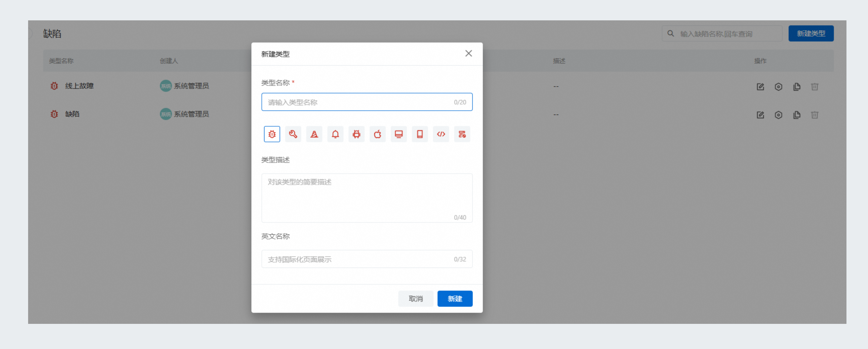Focus the 英文名称 input field

tap(367, 259)
